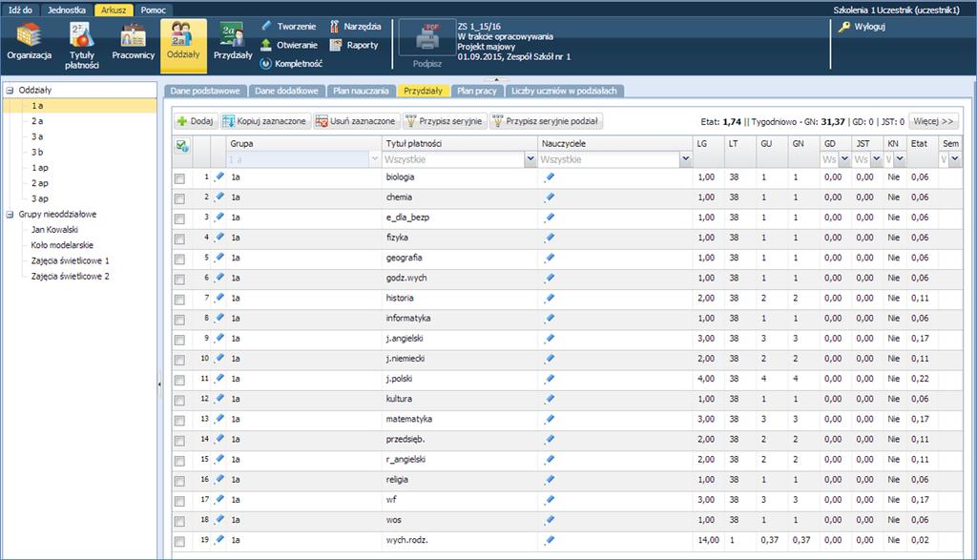Open the Pomoc menu
This screenshot has width=977, height=560.
click(154, 10)
